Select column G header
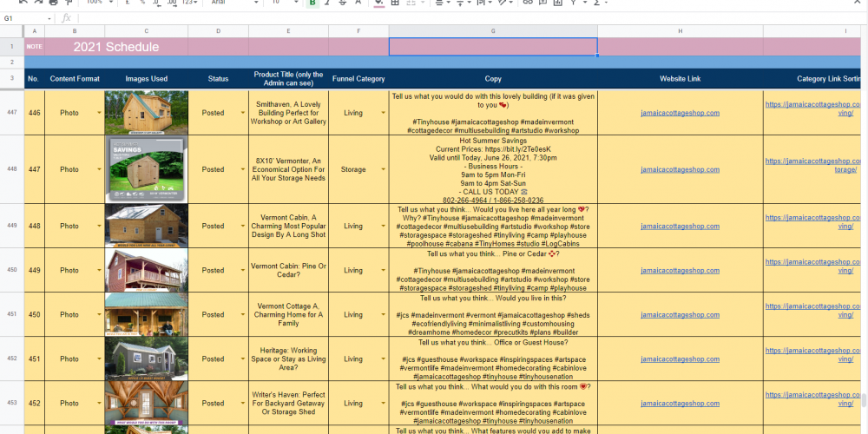Viewport: 868px width, 434px height. click(x=492, y=31)
